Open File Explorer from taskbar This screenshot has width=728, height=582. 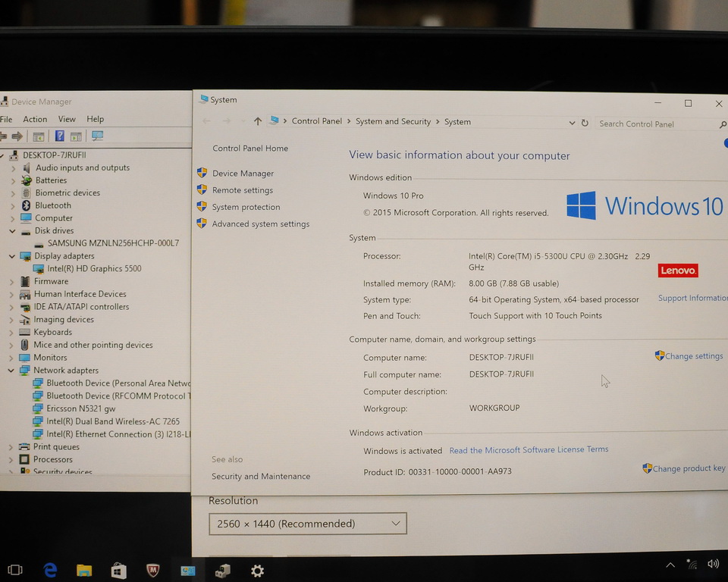point(84,571)
